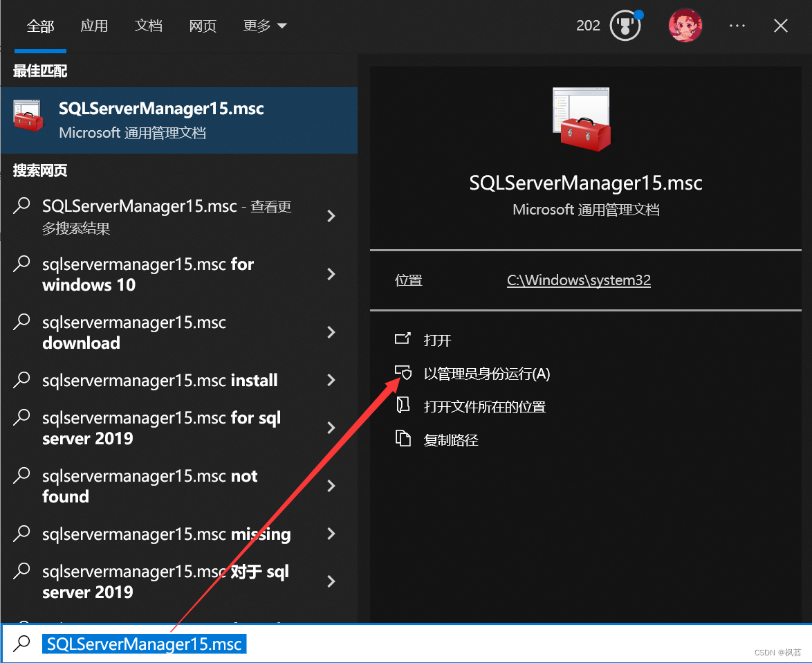Select the SQLServerManager15.msc best match result
812x663 pixels.
pyautogui.click(x=179, y=120)
